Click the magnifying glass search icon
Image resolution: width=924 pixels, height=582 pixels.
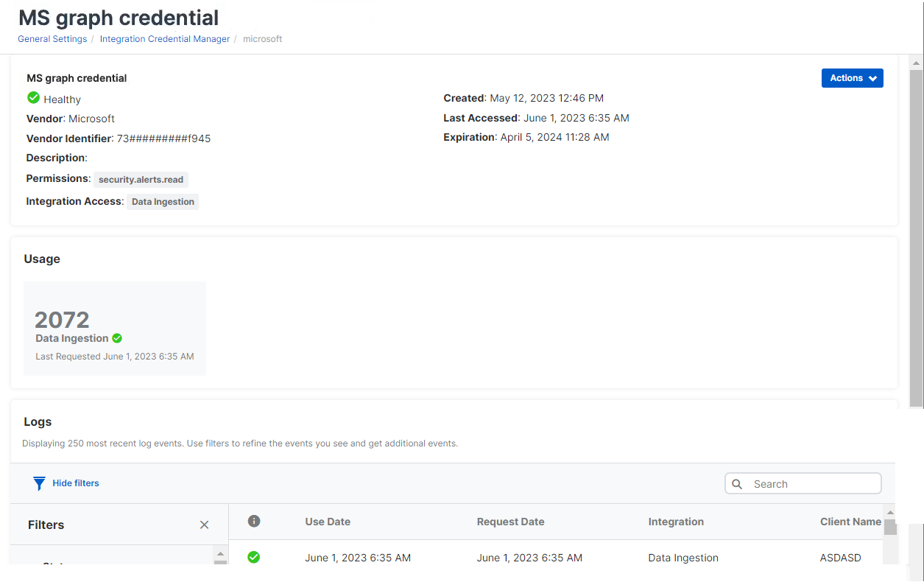(737, 484)
